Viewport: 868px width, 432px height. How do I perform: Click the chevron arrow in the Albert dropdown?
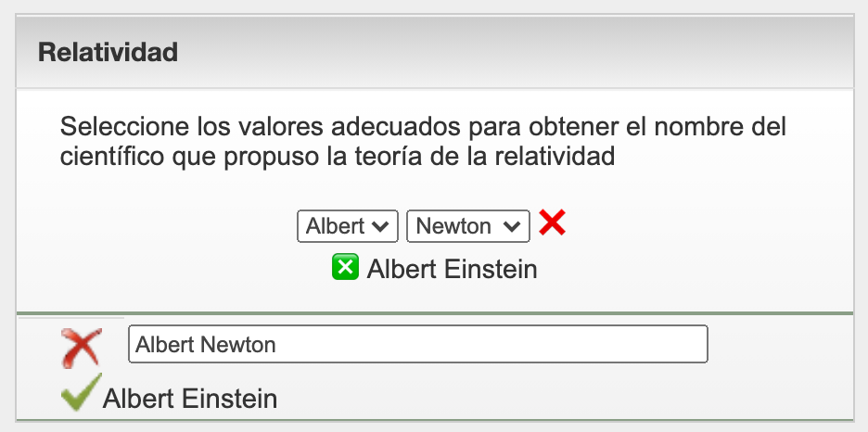(378, 226)
